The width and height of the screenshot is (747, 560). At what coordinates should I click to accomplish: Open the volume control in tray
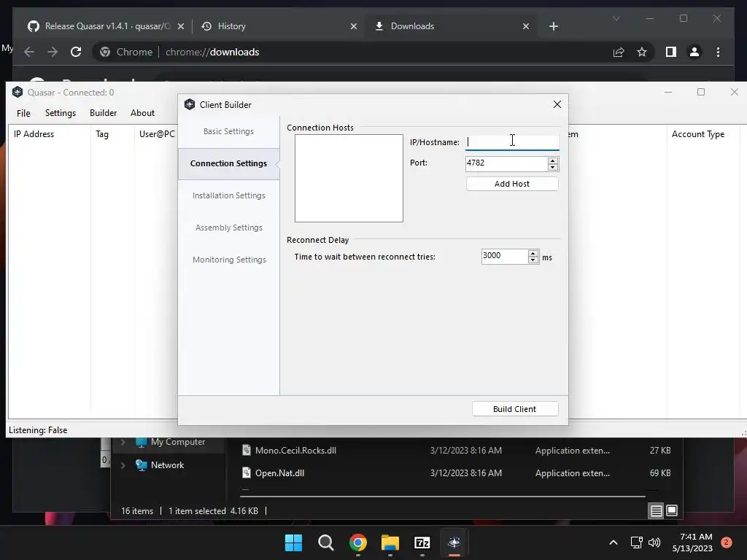point(654,542)
